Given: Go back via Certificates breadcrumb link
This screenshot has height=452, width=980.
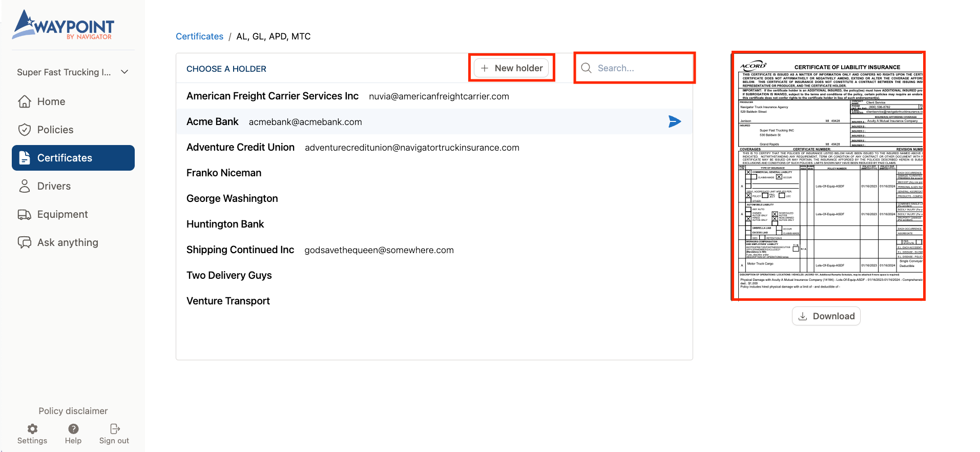Looking at the screenshot, I should (199, 36).
